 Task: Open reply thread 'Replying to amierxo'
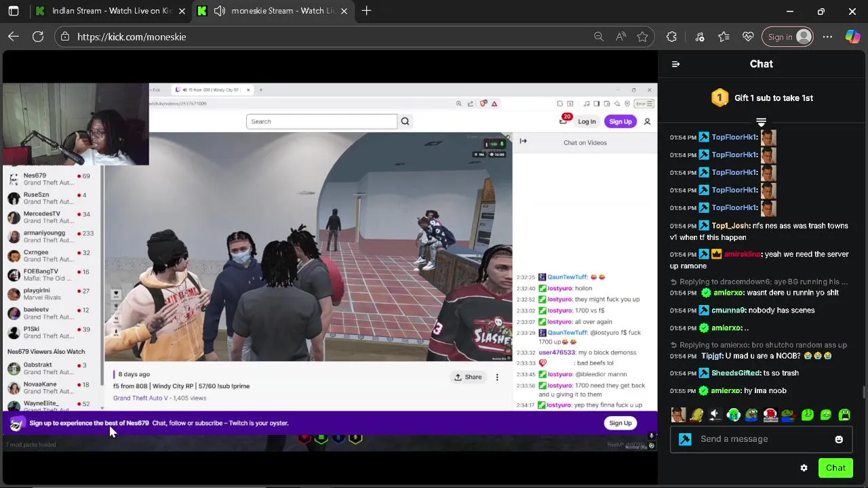[758, 345]
